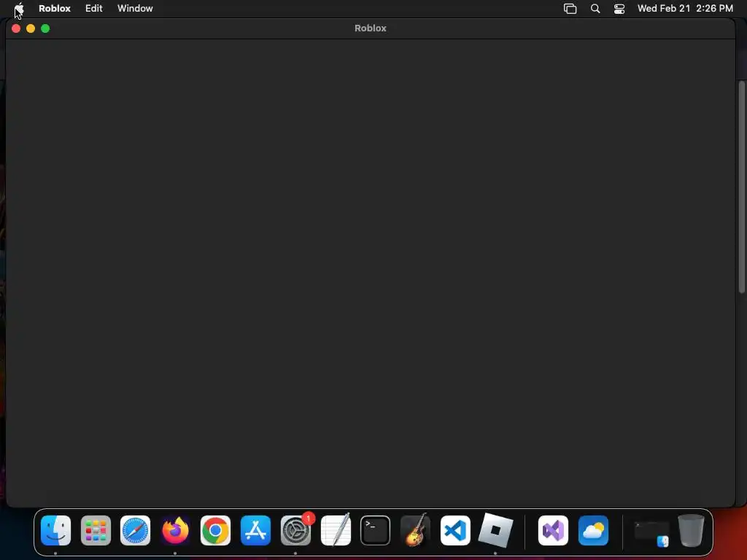The image size is (747, 560).
Task: Launch Terminal from the Dock
Action: (x=376, y=531)
